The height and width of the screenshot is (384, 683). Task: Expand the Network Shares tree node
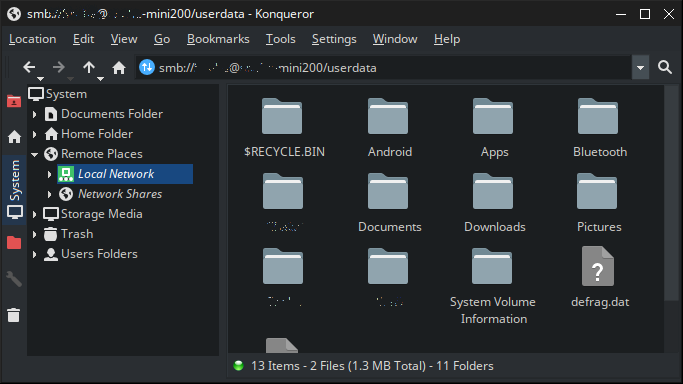pyautogui.click(x=49, y=194)
